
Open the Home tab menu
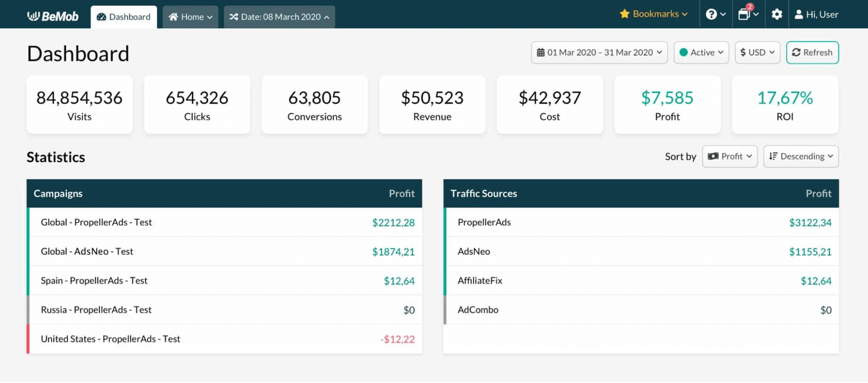(x=190, y=17)
